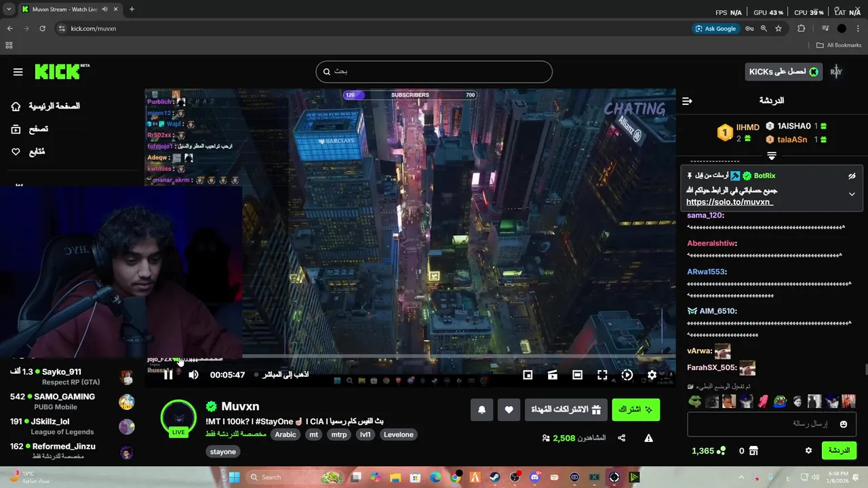Expand pinned message with chevron arrow
The height and width of the screenshot is (488, 868).
(852, 194)
